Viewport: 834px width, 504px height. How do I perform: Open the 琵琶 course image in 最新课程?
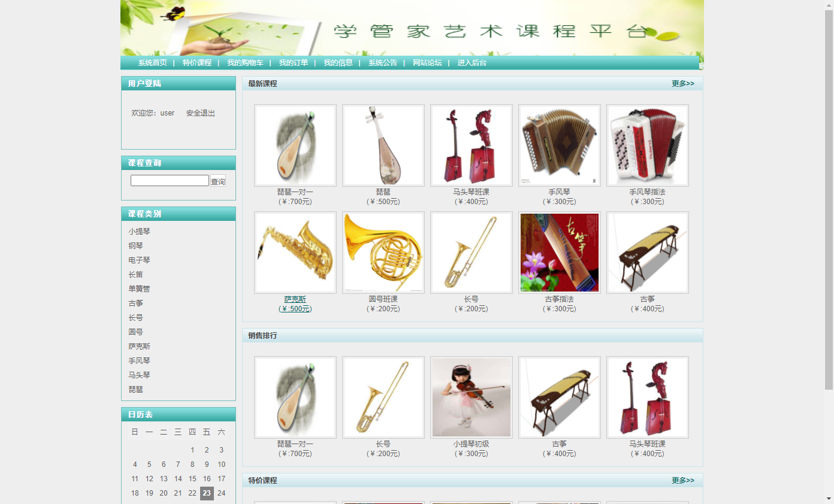coord(383,145)
